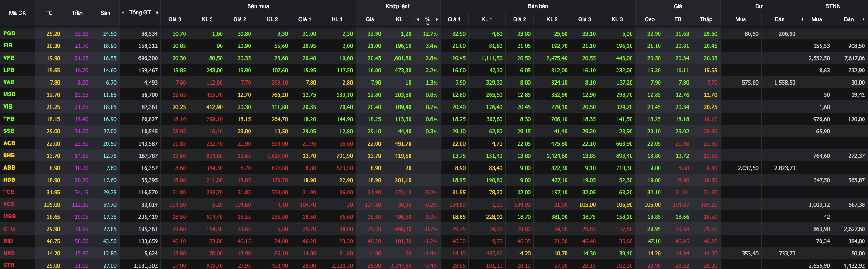Image resolution: width=868 pixels, height=269 pixels.
Task: Click the right arrow after ĐTNN Bán header
Action: 863,19
